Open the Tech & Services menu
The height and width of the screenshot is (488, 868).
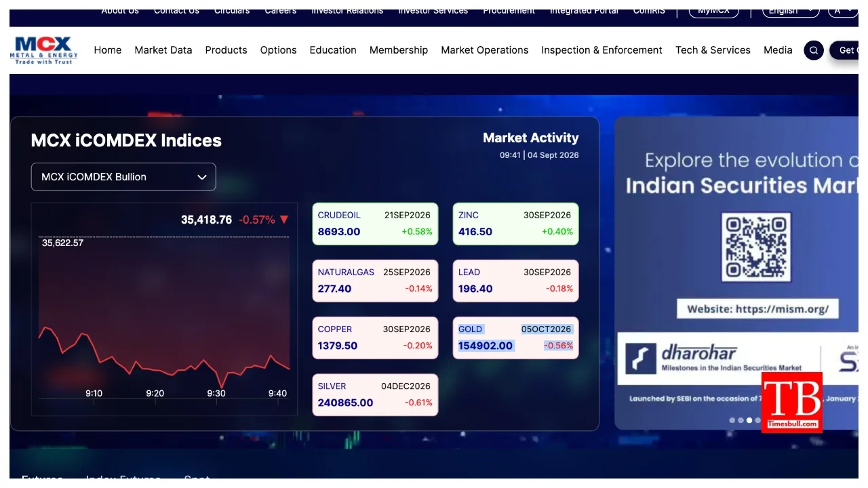click(x=713, y=50)
